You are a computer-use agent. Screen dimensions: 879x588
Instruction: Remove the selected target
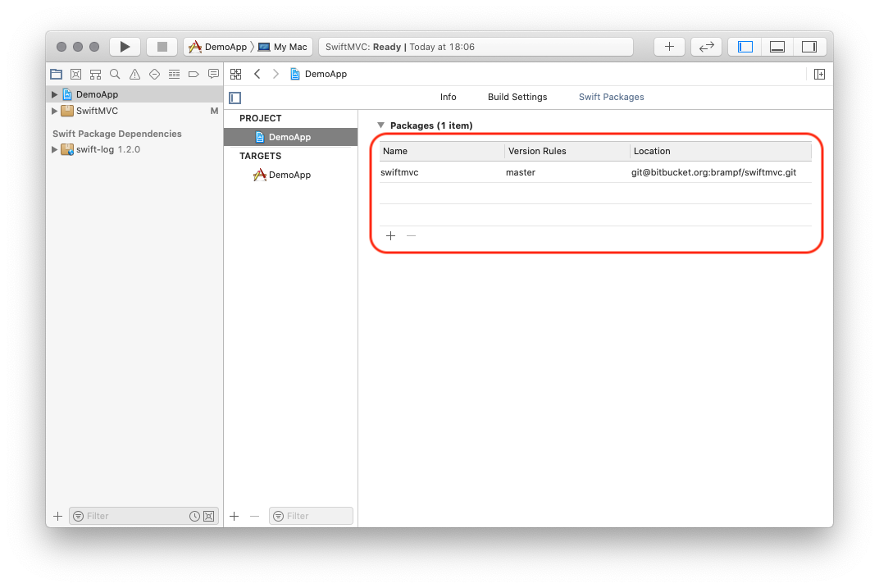(254, 517)
